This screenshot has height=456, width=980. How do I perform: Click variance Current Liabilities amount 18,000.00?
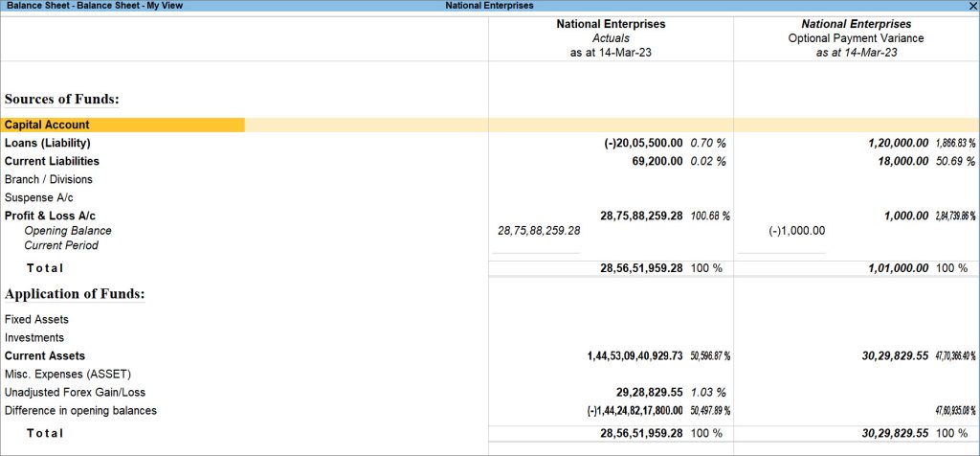(x=902, y=161)
